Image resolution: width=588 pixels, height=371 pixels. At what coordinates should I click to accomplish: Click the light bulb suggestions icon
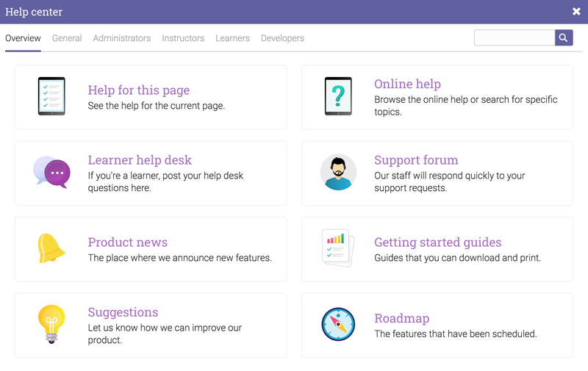pyautogui.click(x=51, y=324)
